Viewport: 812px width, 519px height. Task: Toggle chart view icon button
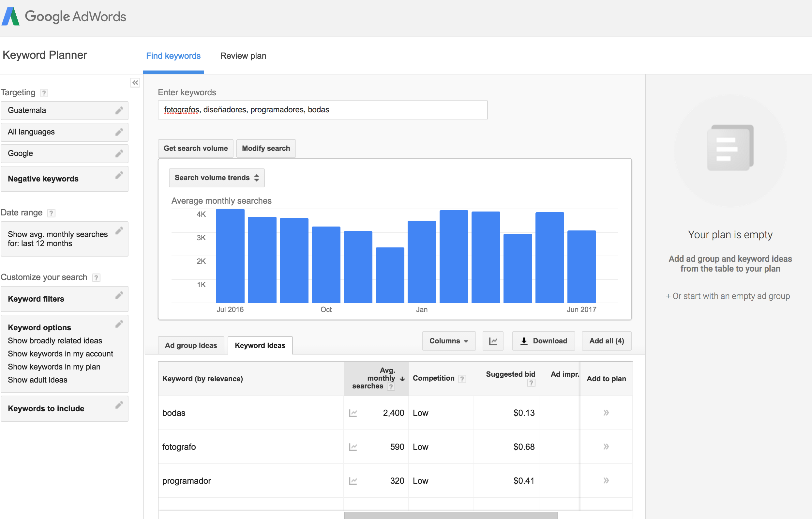[493, 341]
